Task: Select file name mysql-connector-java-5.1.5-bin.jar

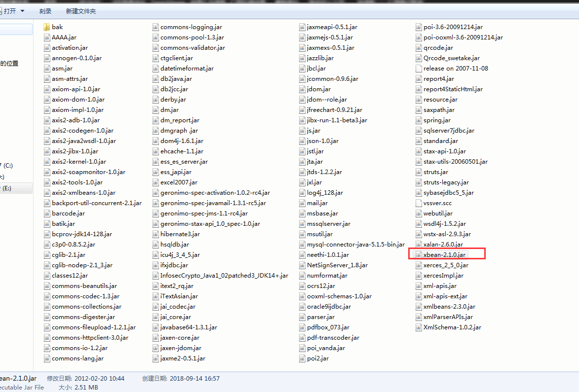Action: click(356, 244)
